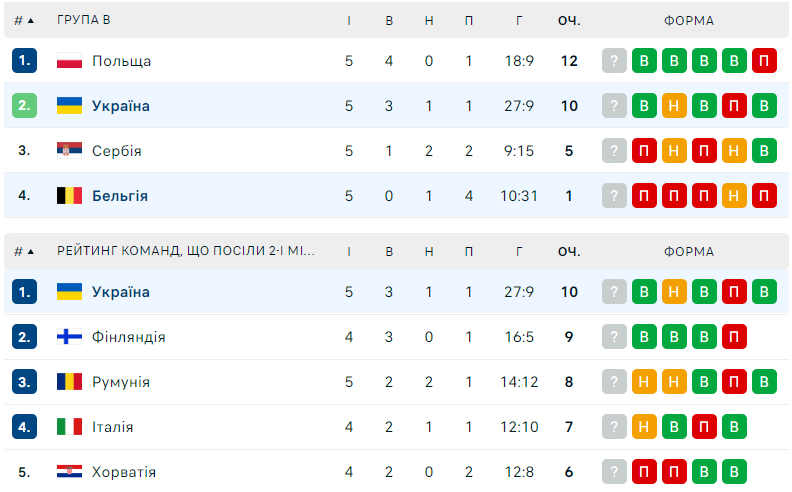
Task: Click the Група B header title
Action: [x=84, y=20]
